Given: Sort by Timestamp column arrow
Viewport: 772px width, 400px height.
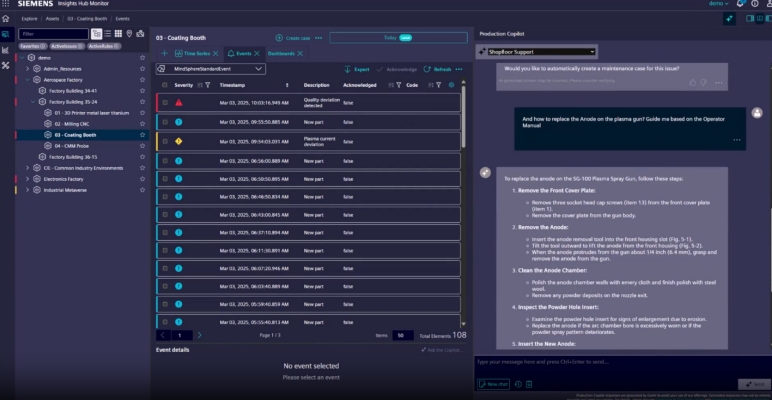Looking at the screenshot, I should point(287,85).
